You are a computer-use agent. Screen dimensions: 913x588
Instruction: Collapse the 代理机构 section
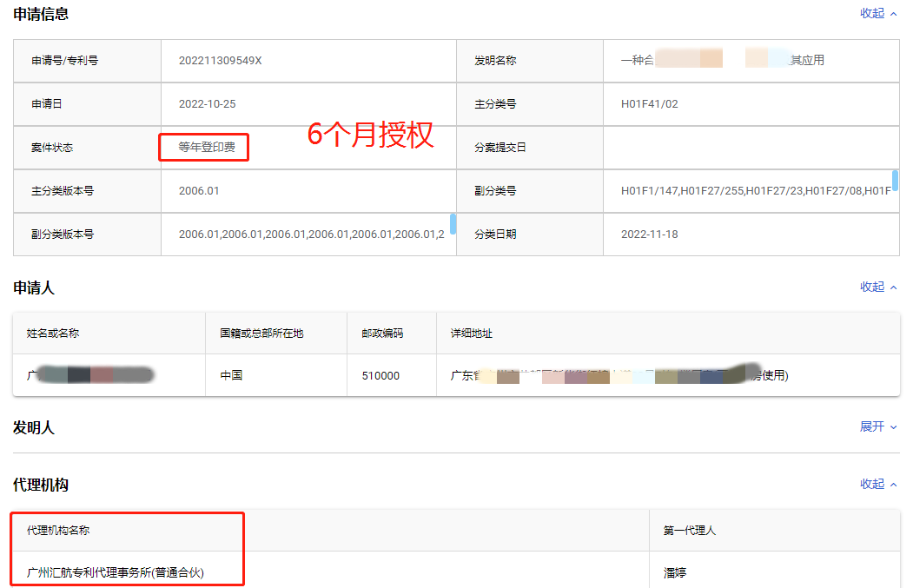tap(878, 485)
